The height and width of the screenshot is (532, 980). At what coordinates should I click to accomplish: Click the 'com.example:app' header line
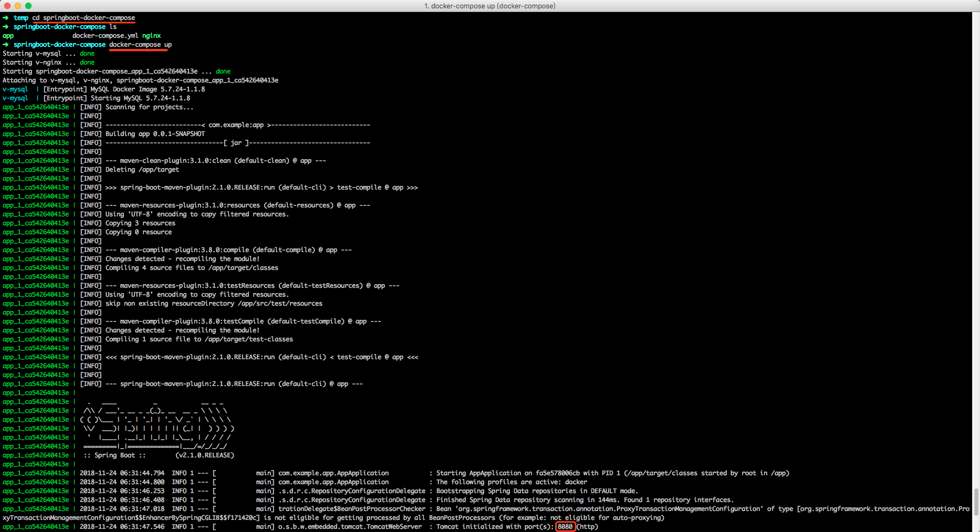click(x=237, y=125)
